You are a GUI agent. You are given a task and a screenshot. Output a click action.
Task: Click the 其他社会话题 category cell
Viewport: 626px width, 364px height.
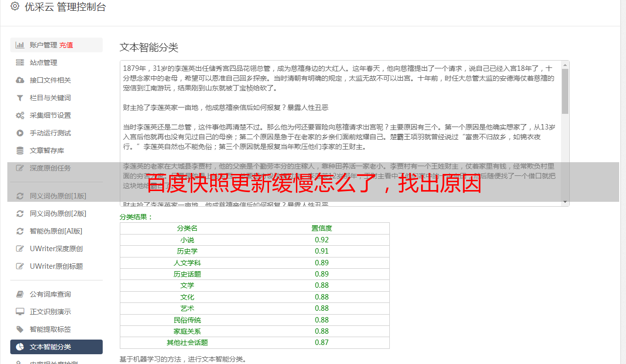[x=187, y=343]
